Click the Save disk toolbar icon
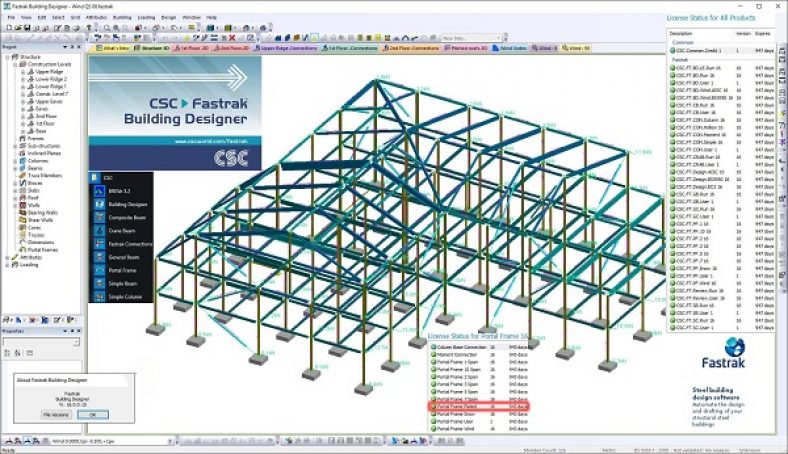 pos(27,28)
